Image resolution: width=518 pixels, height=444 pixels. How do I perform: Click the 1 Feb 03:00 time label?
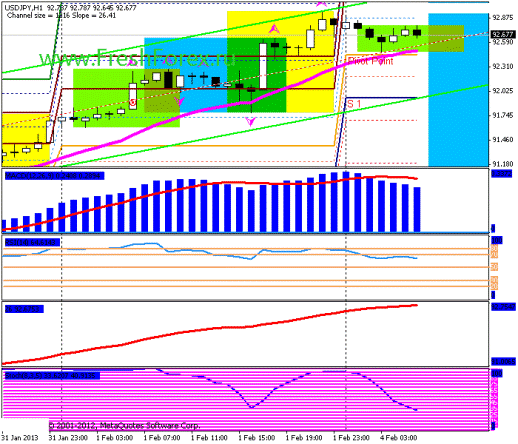click(115, 438)
